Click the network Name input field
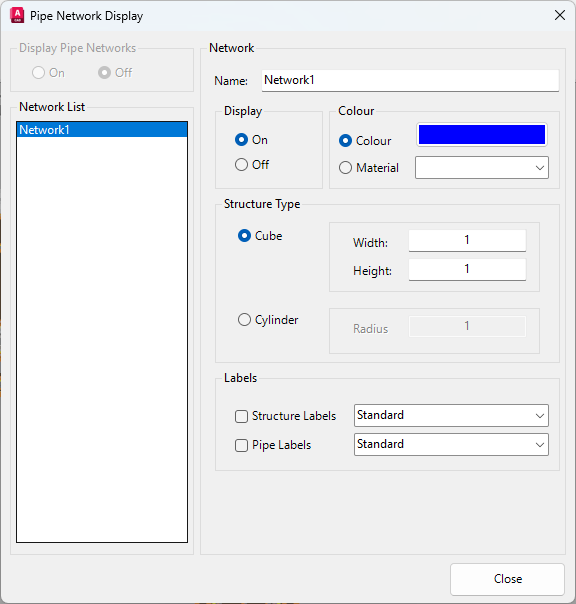This screenshot has width=576, height=604. click(410, 80)
